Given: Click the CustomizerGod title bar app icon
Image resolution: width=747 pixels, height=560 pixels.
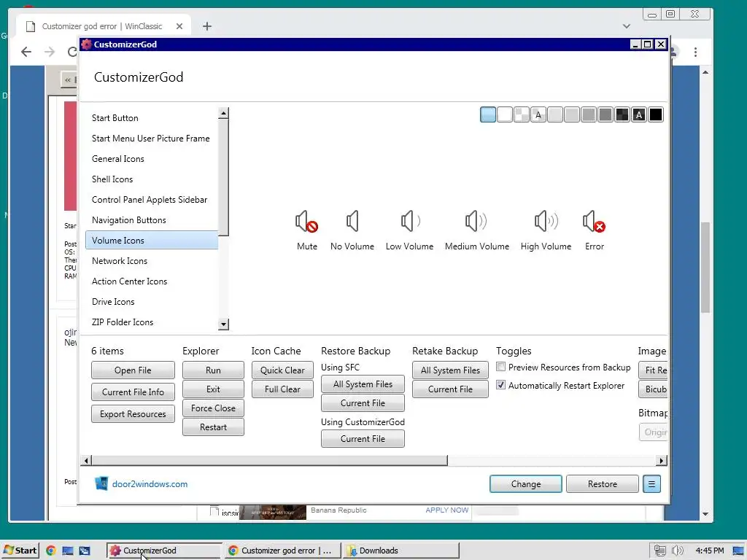Looking at the screenshot, I should pyautogui.click(x=86, y=44).
